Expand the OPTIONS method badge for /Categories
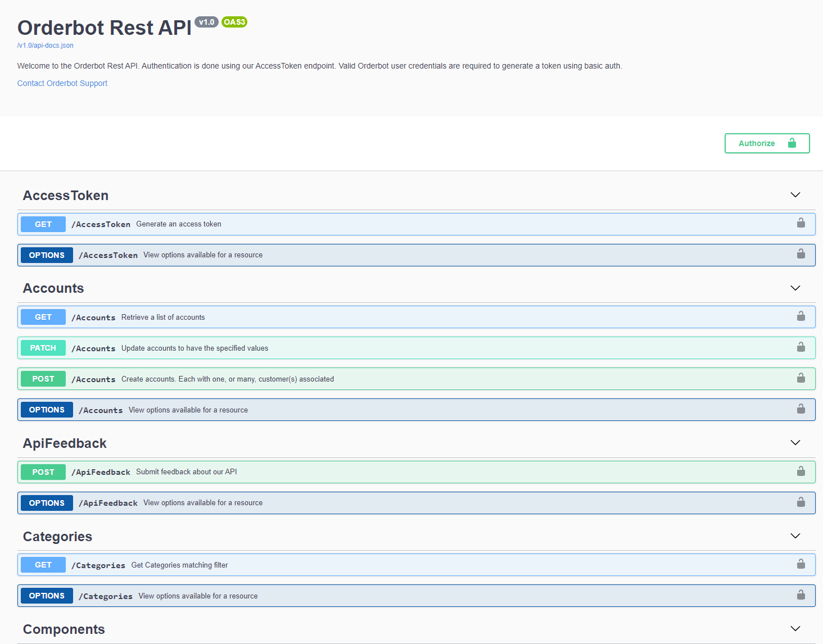This screenshot has width=823, height=644. point(47,596)
